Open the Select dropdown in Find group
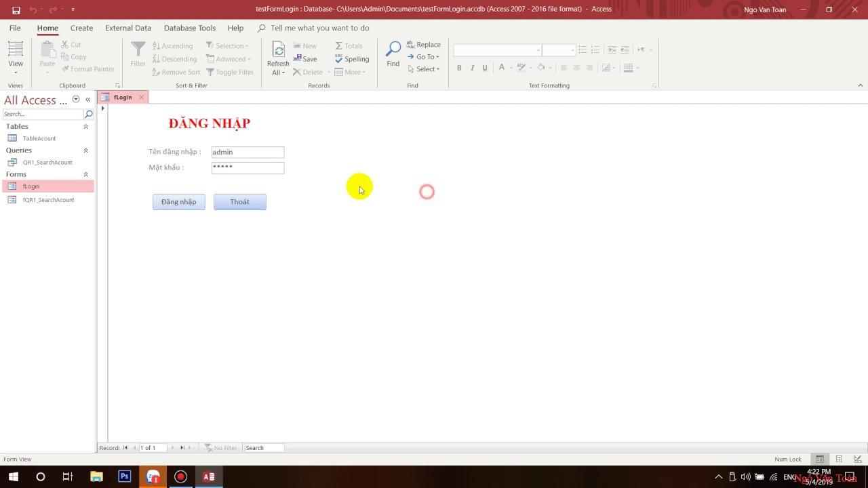 click(x=424, y=69)
